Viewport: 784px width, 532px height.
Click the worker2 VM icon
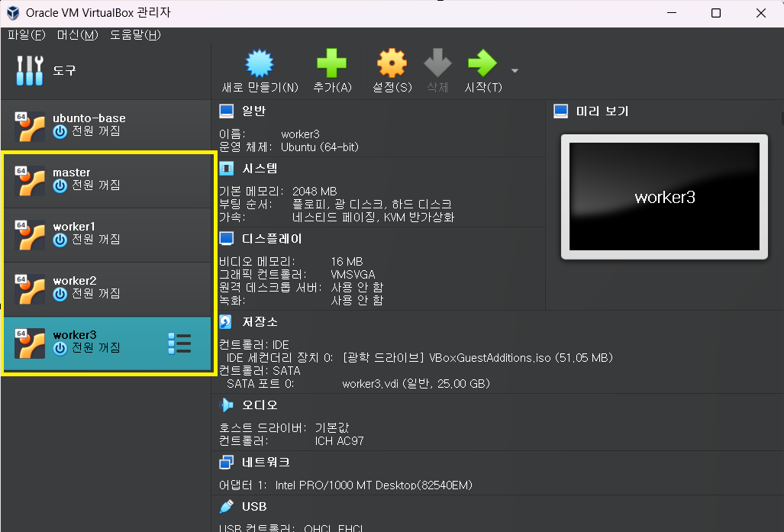tap(30, 289)
